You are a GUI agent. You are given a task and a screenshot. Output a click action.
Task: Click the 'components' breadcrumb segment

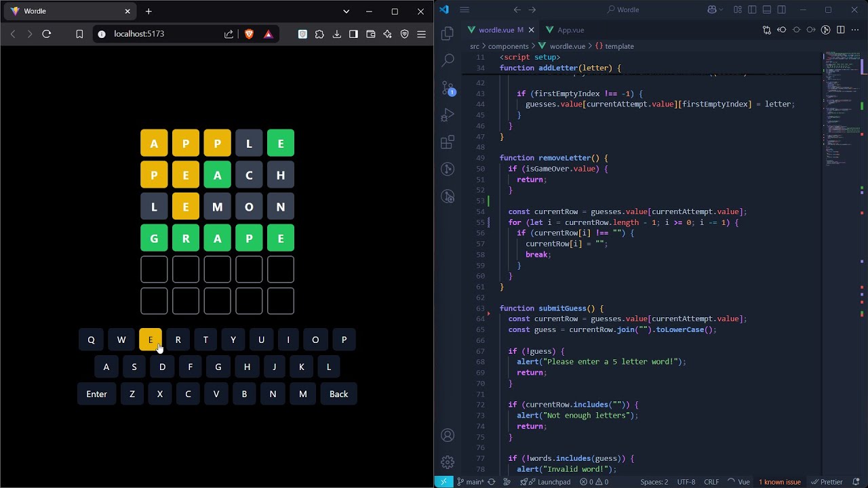tap(508, 46)
